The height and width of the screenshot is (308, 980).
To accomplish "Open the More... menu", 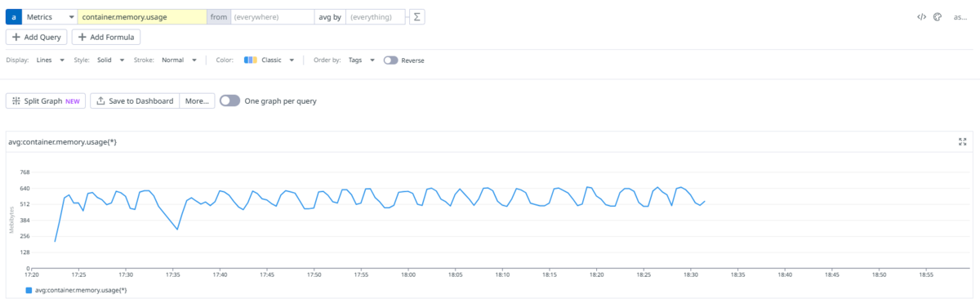I will [x=198, y=100].
